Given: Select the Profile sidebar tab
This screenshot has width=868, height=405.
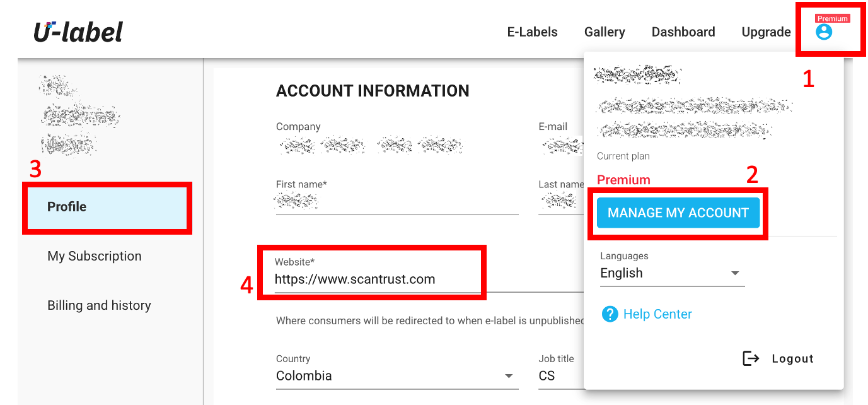Looking at the screenshot, I should point(67,207).
